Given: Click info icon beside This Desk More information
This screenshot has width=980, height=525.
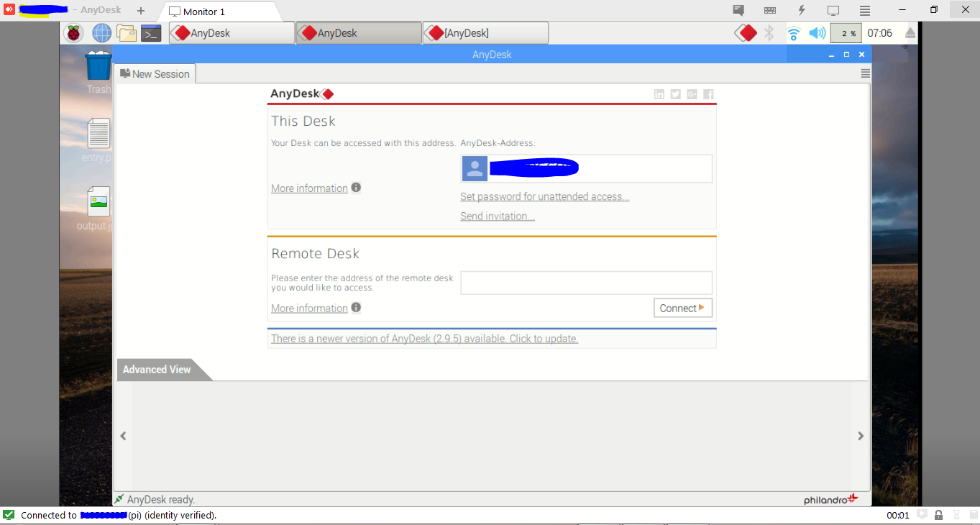Looking at the screenshot, I should click(x=356, y=188).
